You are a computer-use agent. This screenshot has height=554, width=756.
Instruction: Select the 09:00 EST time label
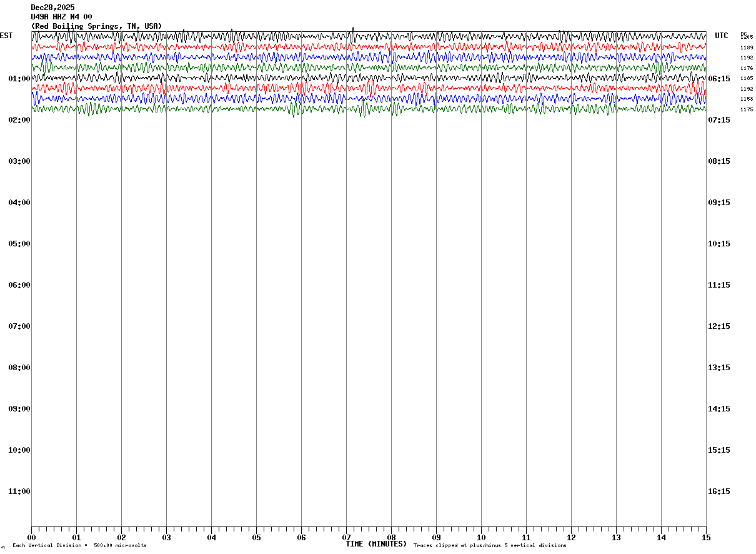pyautogui.click(x=19, y=409)
